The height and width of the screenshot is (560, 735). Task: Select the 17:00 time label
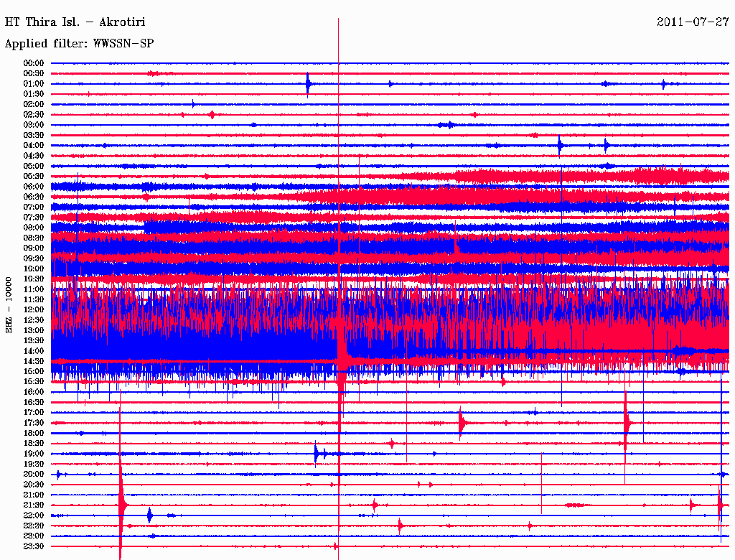click(34, 413)
